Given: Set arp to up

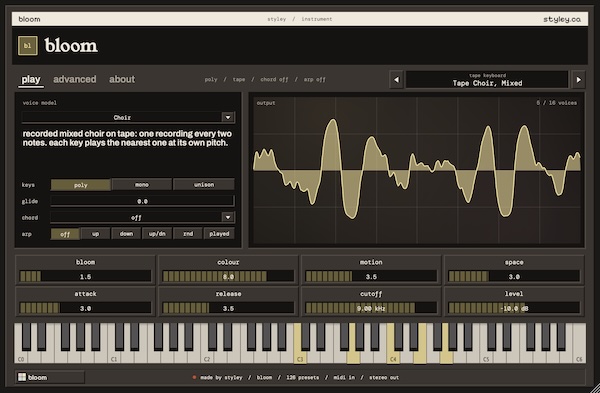Looking at the screenshot, I should coord(95,234).
